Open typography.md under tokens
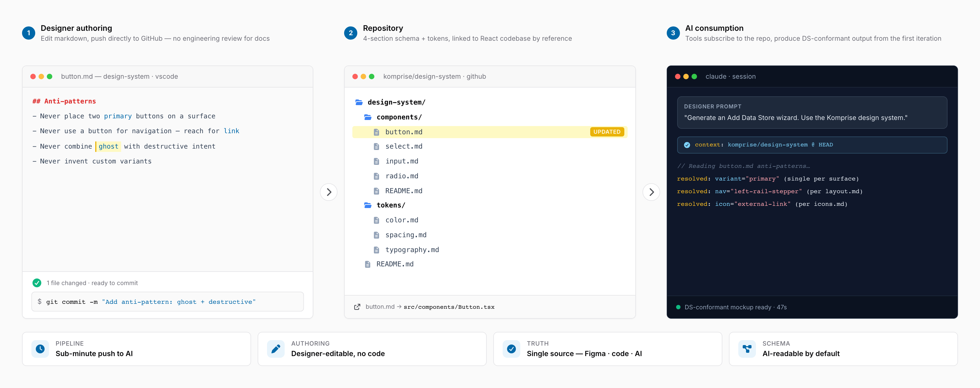 (412, 250)
